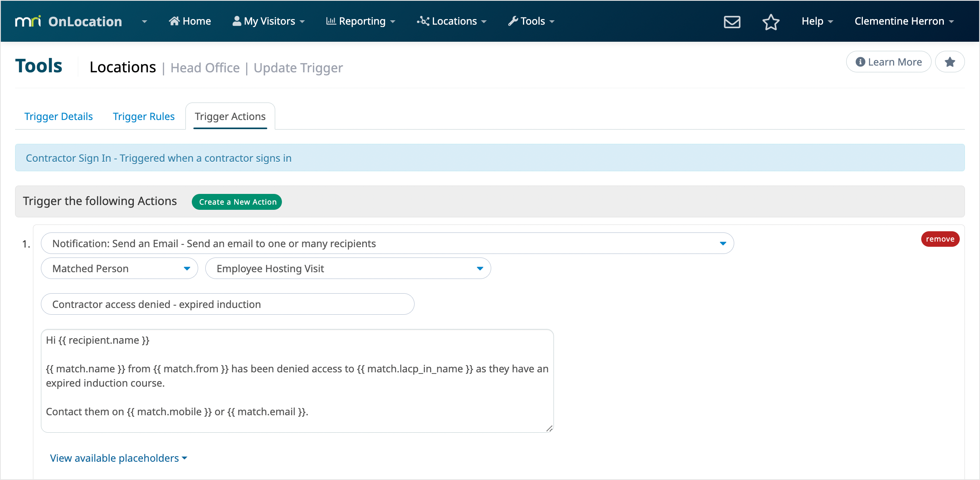
Task: Open the Notification action type dropdown
Action: (x=387, y=244)
